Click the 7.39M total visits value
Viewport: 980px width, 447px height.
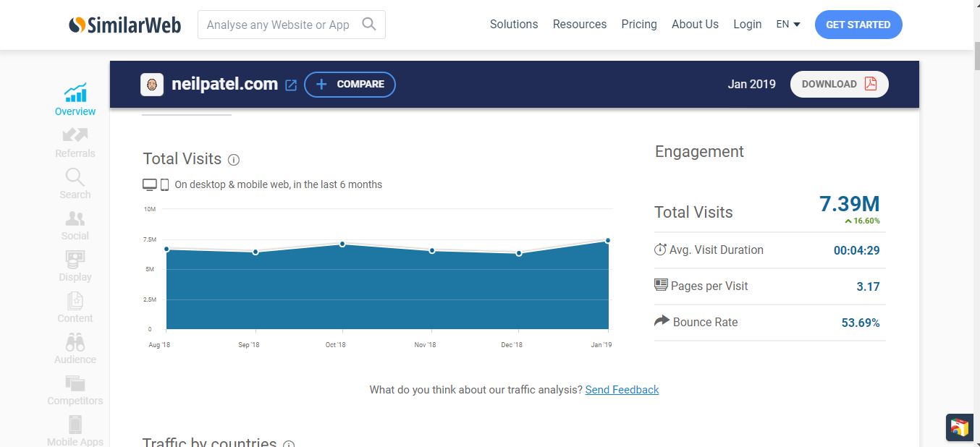pos(850,204)
